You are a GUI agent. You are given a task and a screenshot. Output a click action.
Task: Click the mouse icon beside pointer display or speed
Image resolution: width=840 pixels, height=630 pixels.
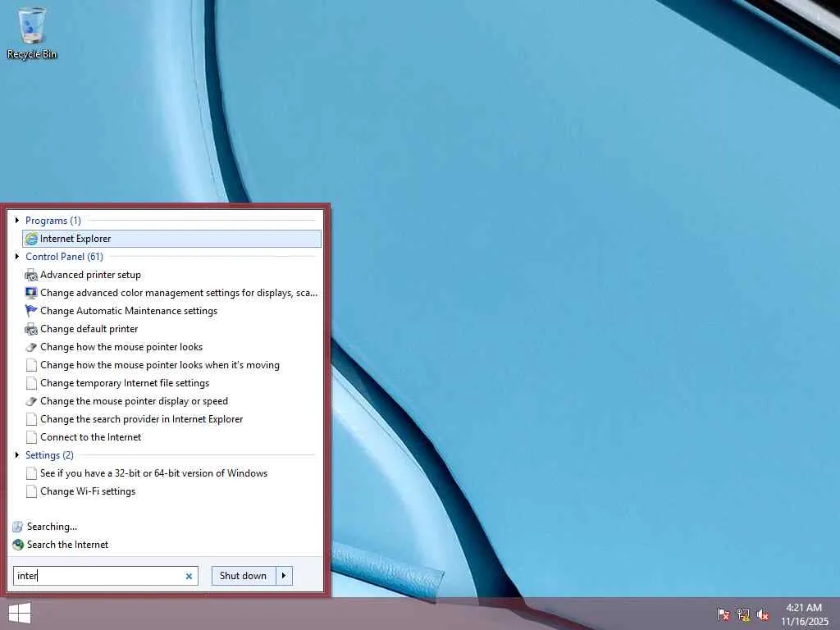coord(31,401)
